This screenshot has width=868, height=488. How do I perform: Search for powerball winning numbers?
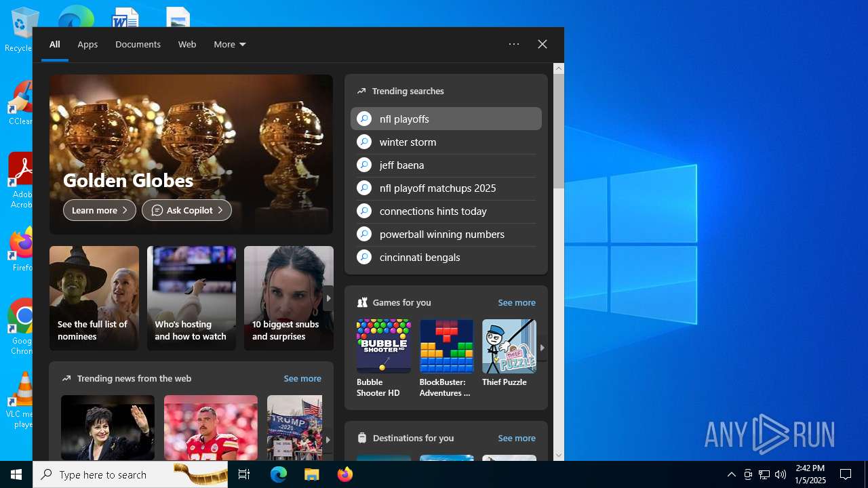pos(446,234)
